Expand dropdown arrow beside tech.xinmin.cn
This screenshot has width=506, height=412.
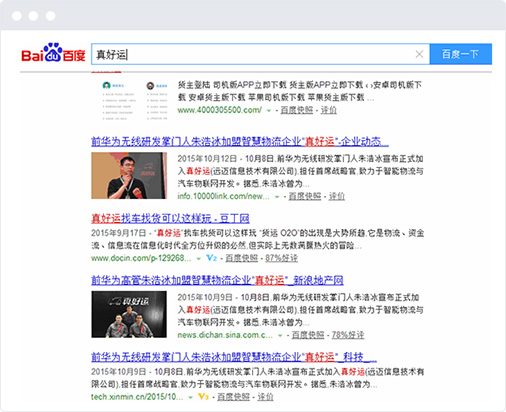tap(190, 397)
